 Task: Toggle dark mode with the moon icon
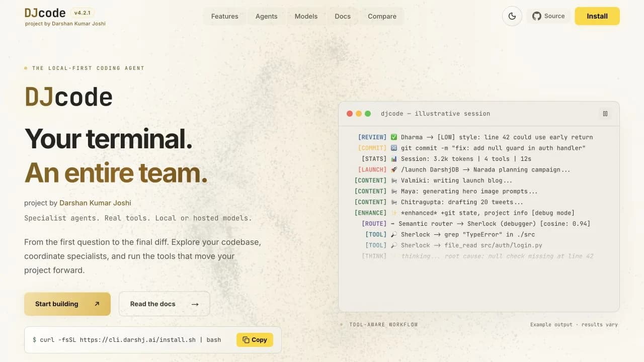[512, 16]
